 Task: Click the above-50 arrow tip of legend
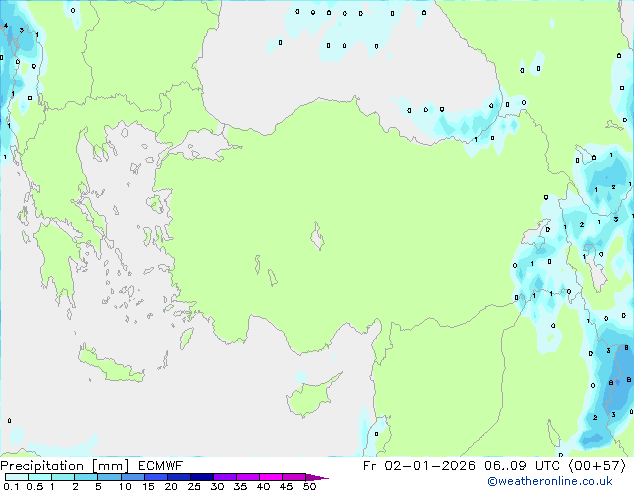(x=317, y=477)
